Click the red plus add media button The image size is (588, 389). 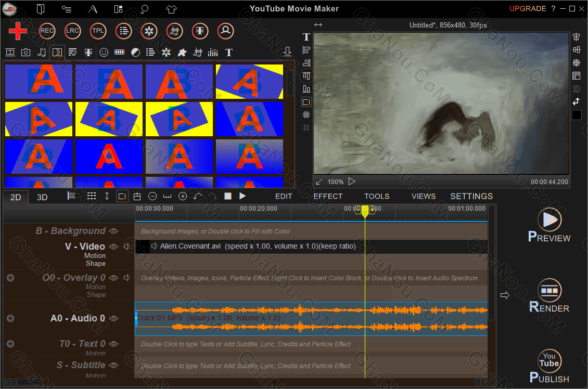[18, 31]
